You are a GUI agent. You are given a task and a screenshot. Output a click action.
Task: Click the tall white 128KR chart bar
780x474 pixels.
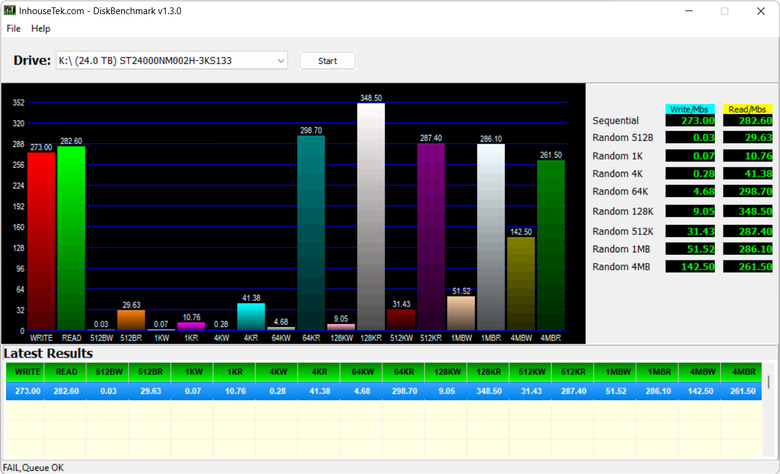click(x=371, y=217)
